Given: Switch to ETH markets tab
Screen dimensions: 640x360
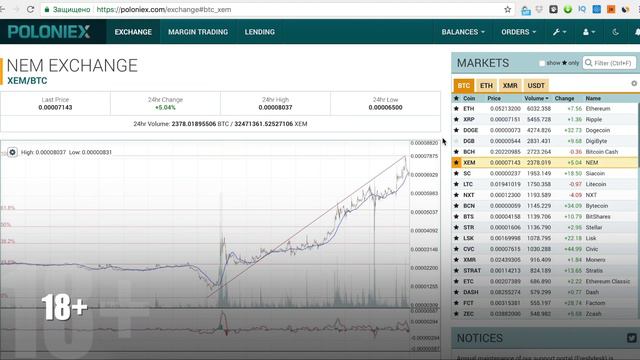Looking at the screenshot, I should 486,85.
